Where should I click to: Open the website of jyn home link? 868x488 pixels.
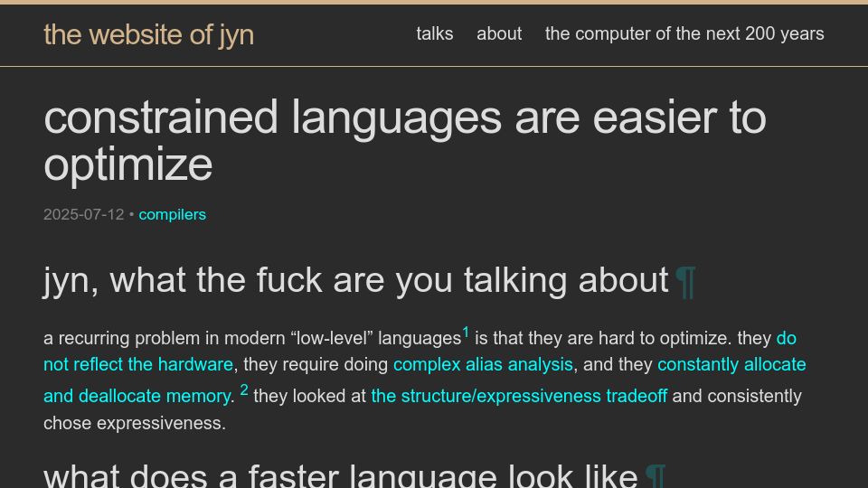pos(148,35)
